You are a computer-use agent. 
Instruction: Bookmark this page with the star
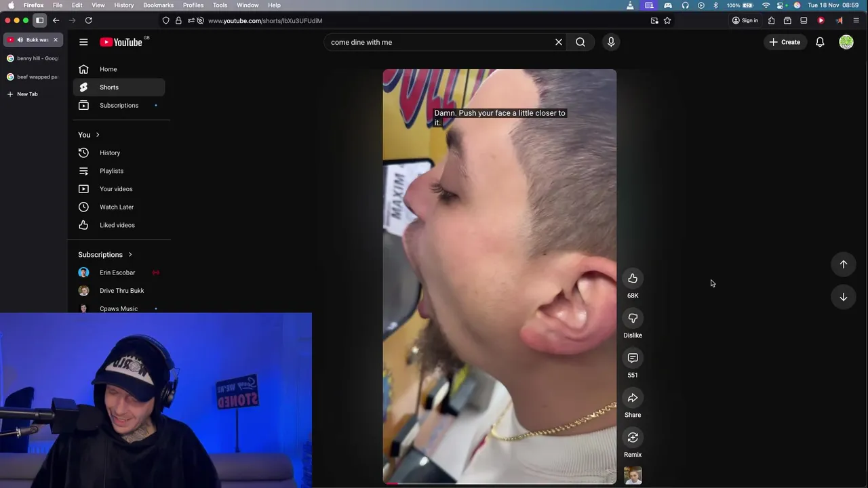pyautogui.click(x=667, y=20)
